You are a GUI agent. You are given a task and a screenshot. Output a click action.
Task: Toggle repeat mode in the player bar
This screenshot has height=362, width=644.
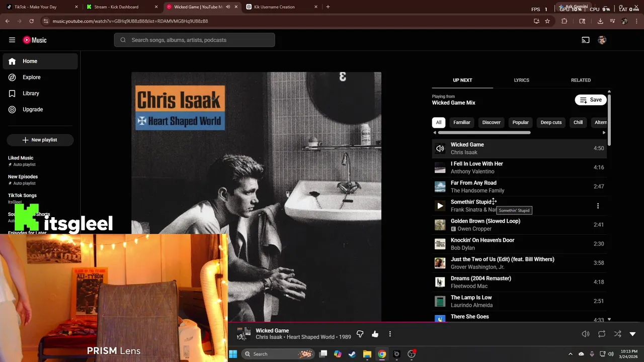602,334
